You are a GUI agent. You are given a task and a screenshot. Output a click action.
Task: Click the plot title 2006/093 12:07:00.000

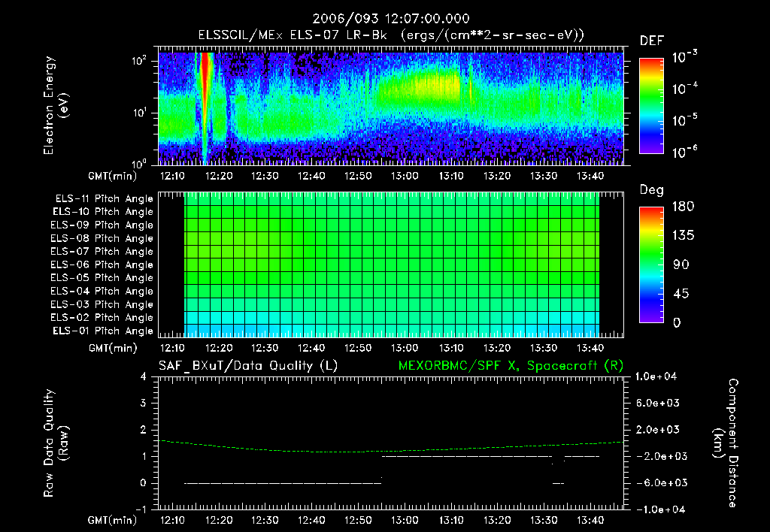coord(391,19)
